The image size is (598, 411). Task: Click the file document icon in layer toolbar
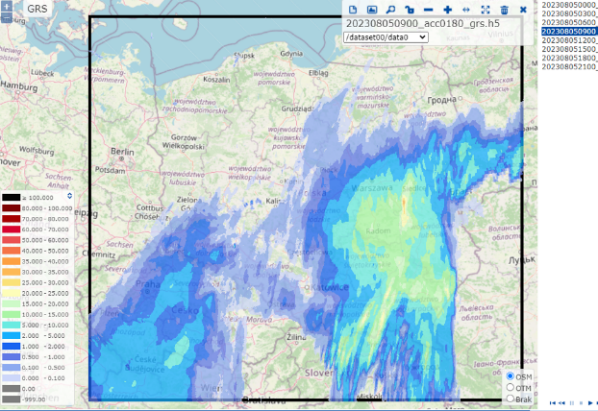353,10
